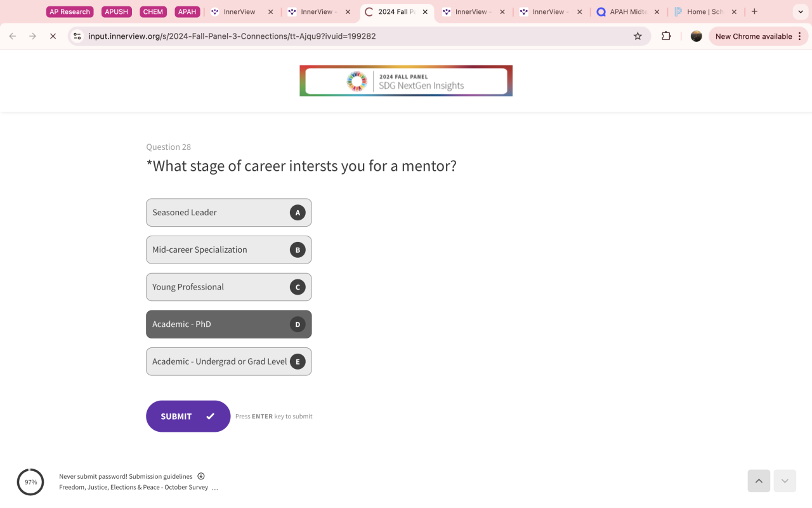Open Chrome three-dot menu
The height and width of the screenshot is (508, 812).
point(800,36)
